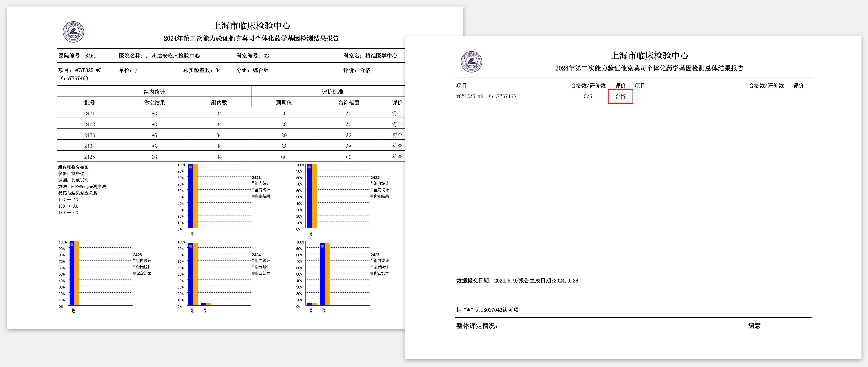868x367 pixels.
Task: Click the hospital name 广州达安临床检验中心
Action: tap(173, 56)
